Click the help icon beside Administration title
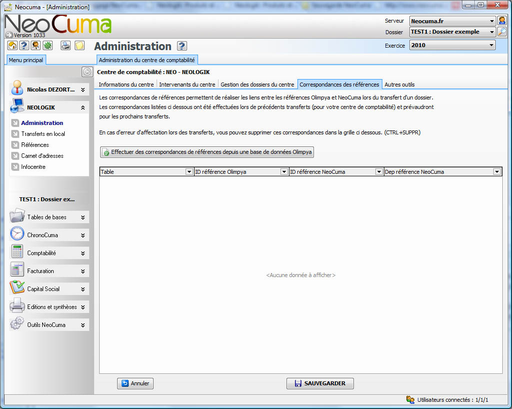Screen dimensions: 512x409 182,46
